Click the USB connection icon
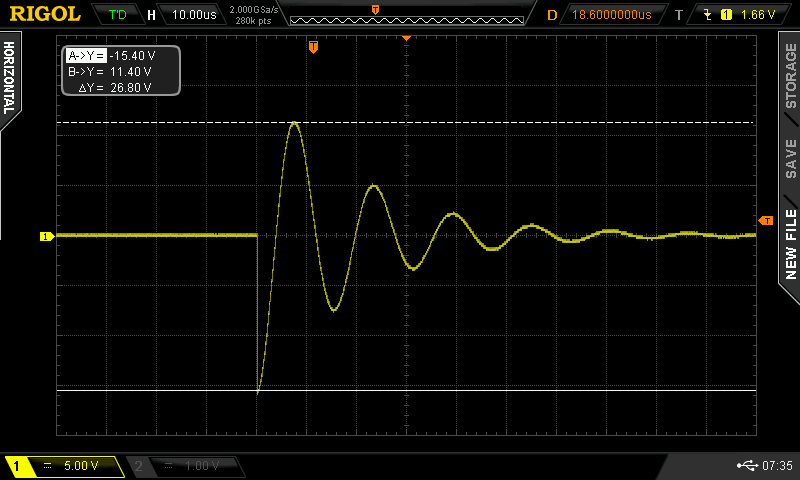Screen dimensions: 800x480 pos(747,465)
